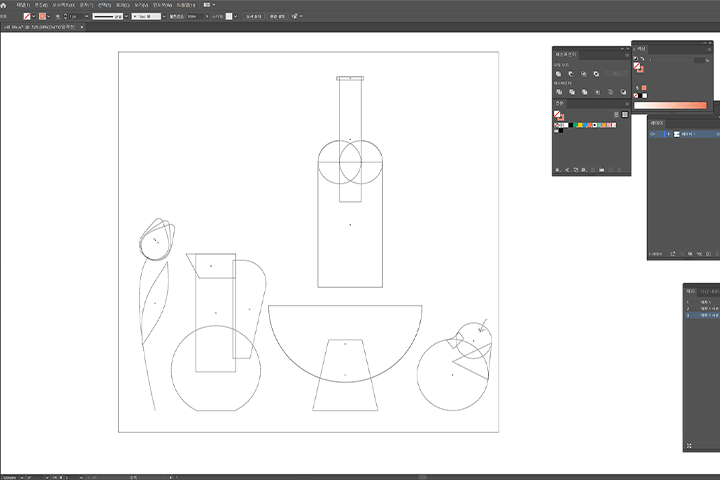Click the Home icon in the menu bar
Image resolution: width=720 pixels, height=480 pixels.
click(4, 5)
